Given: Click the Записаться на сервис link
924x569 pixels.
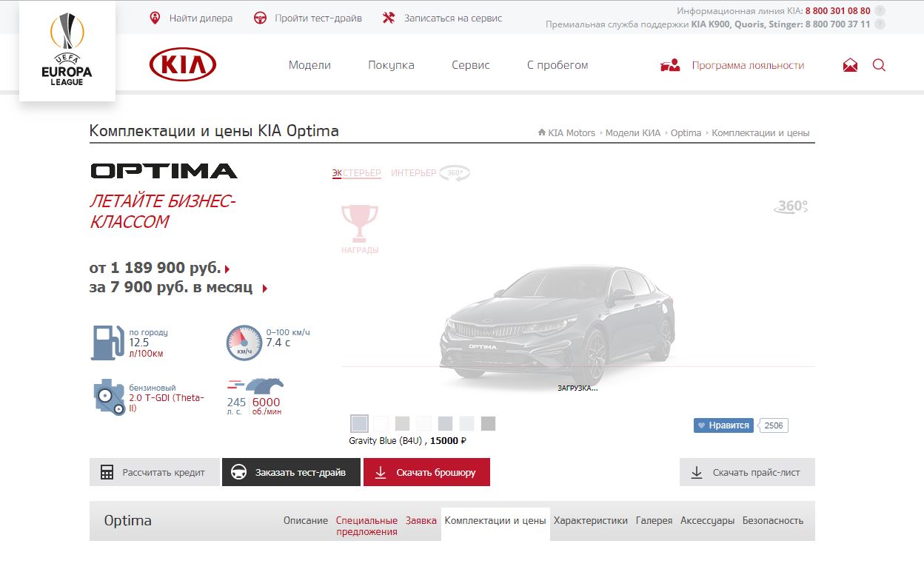Looking at the screenshot, I should pyautogui.click(x=453, y=18).
